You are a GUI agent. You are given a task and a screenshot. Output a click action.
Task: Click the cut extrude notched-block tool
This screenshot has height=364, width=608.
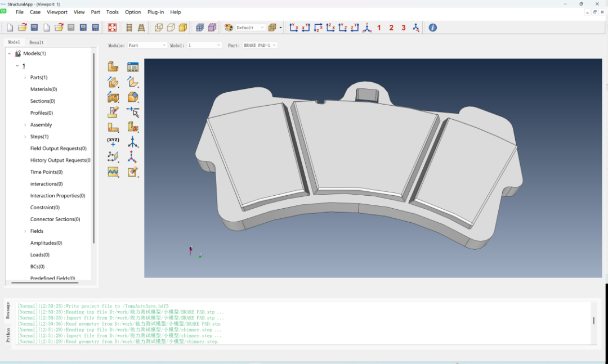pyautogui.click(x=113, y=97)
